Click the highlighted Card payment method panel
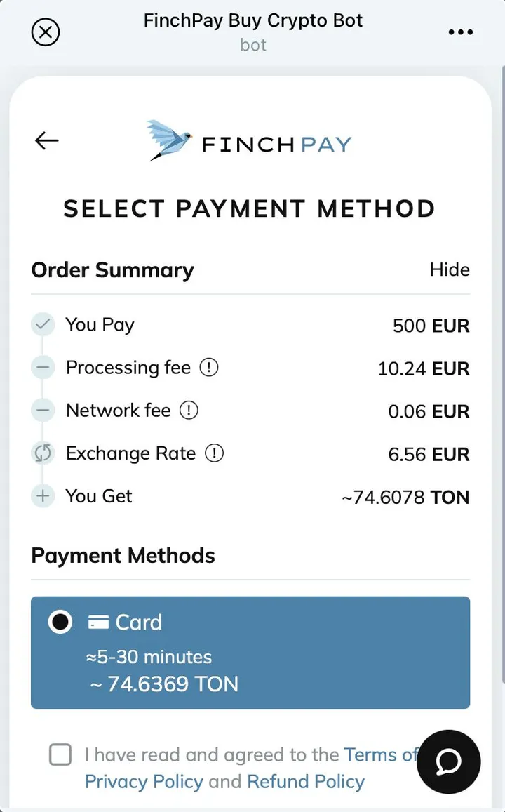 pos(250,653)
